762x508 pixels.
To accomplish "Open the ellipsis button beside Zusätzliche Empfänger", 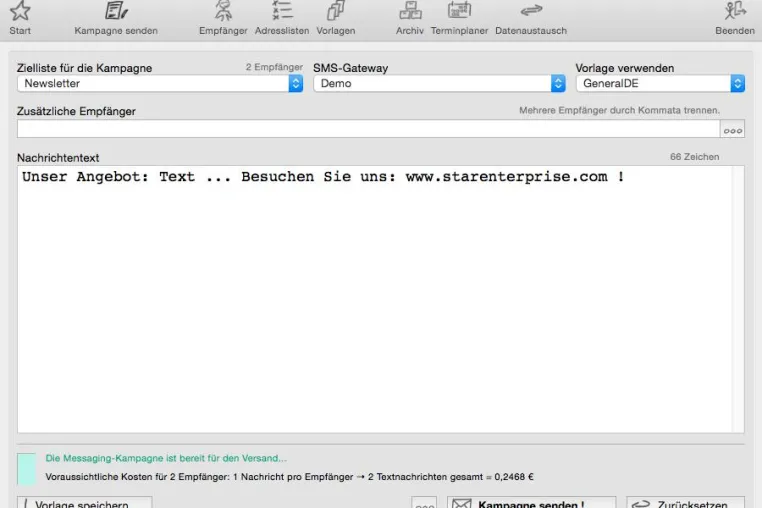I will click(732, 129).
